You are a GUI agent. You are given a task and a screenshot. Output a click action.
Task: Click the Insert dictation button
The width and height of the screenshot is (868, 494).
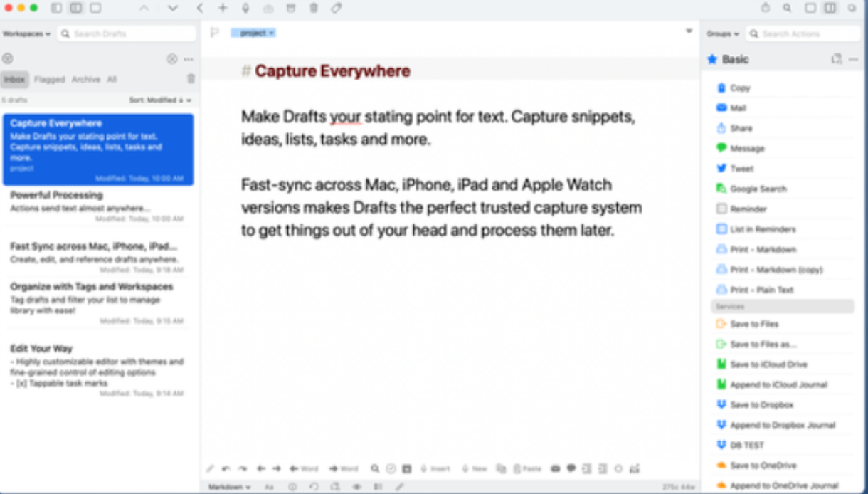435,468
